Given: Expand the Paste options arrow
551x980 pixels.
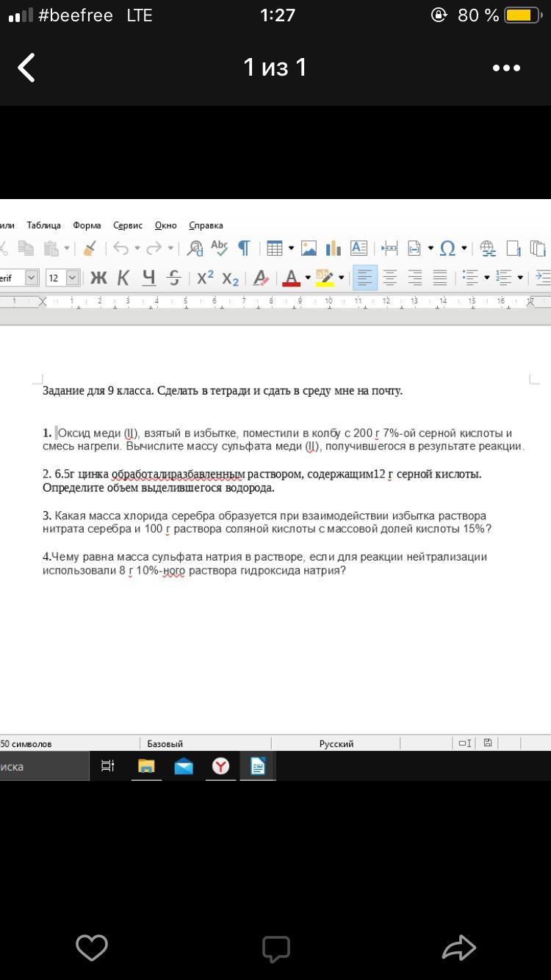Looking at the screenshot, I should coord(67,248).
